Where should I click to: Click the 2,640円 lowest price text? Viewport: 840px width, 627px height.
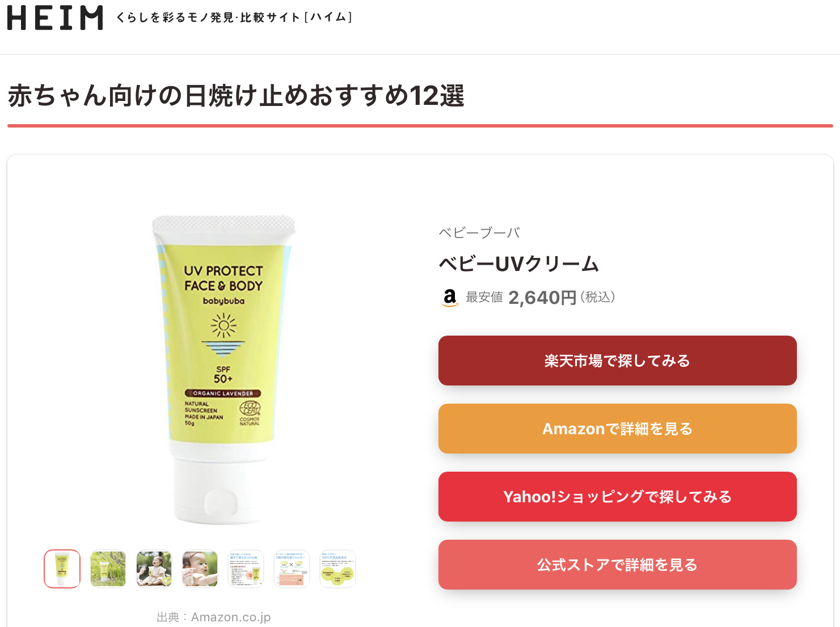542,298
